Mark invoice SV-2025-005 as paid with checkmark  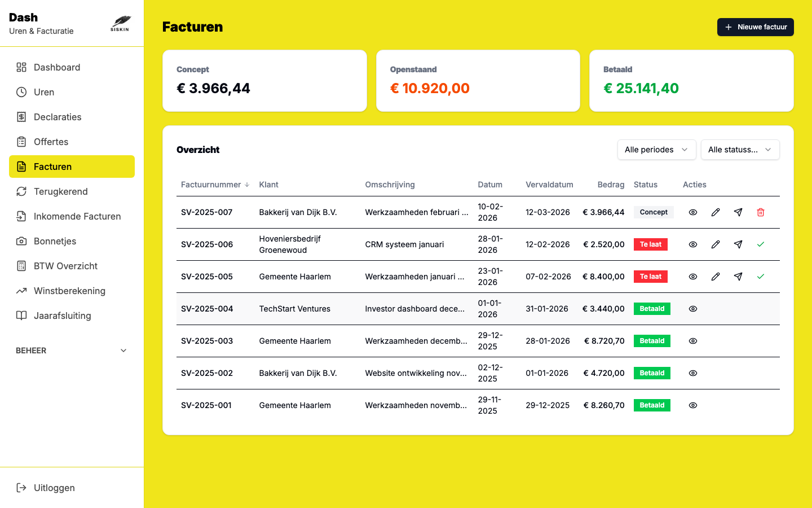click(x=760, y=277)
